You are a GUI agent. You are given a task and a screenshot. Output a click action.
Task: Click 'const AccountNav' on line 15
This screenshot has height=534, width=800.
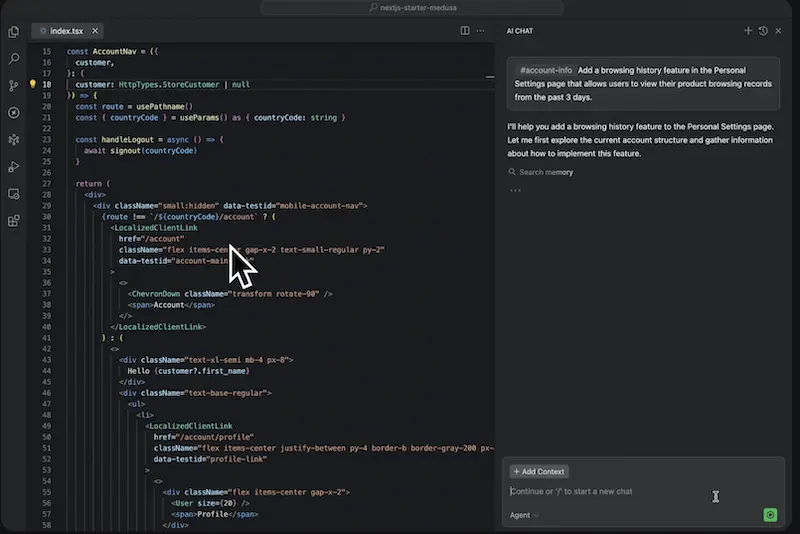tap(102, 51)
